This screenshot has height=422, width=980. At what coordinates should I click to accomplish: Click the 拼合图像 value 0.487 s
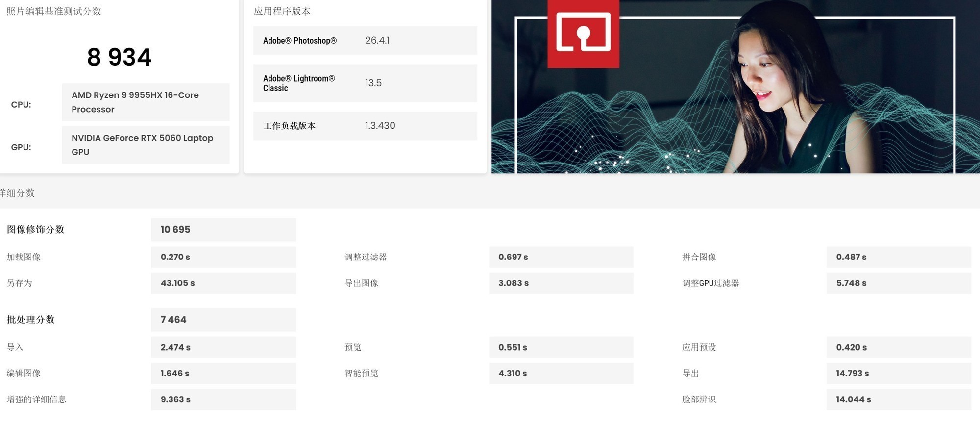(x=898, y=257)
